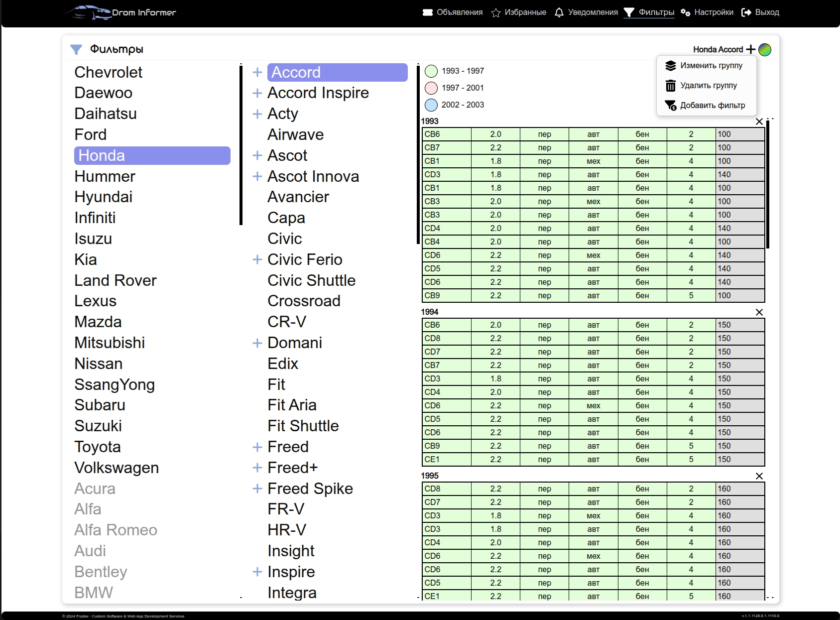Click Выход to log out
840x620 pixels.
pos(760,12)
